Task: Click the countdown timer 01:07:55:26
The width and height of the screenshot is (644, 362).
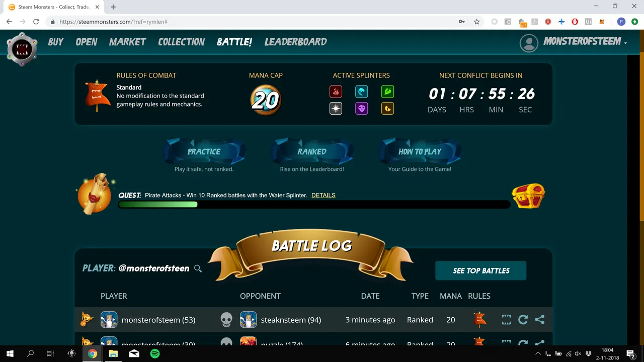Action: (481, 94)
